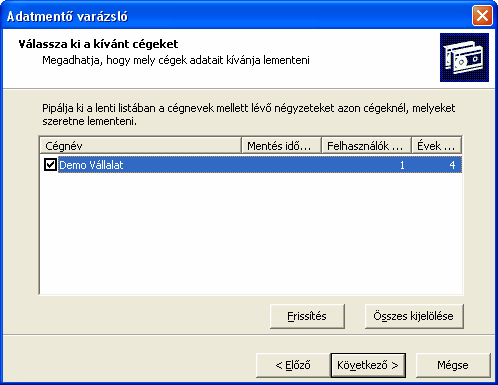Click the Összes kijelölése button

(414, 316)
